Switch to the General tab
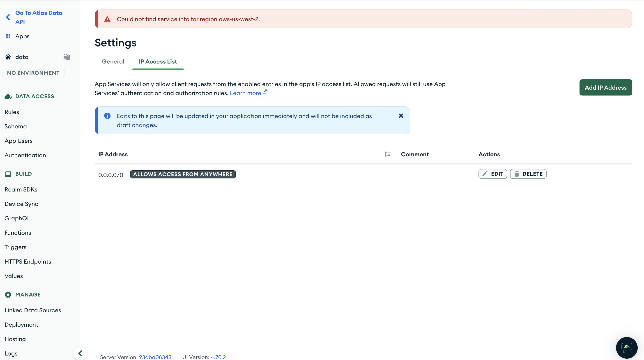Image resolution: width=644 pixels, height=360 pixels. pos(113,62)
